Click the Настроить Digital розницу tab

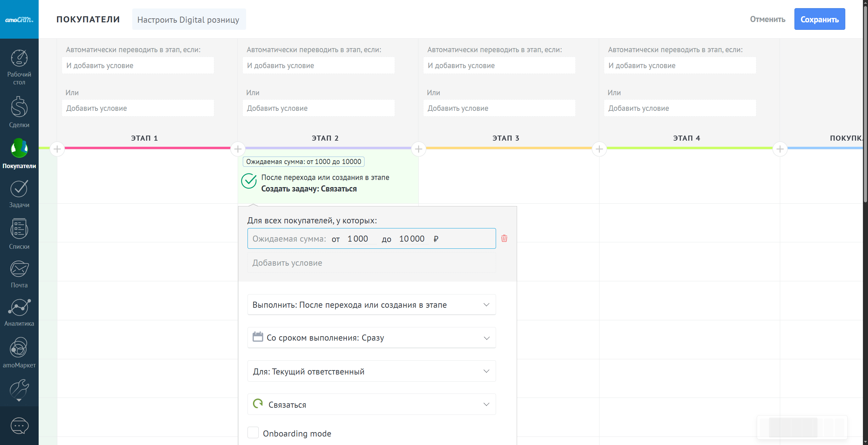click(189, 20)
